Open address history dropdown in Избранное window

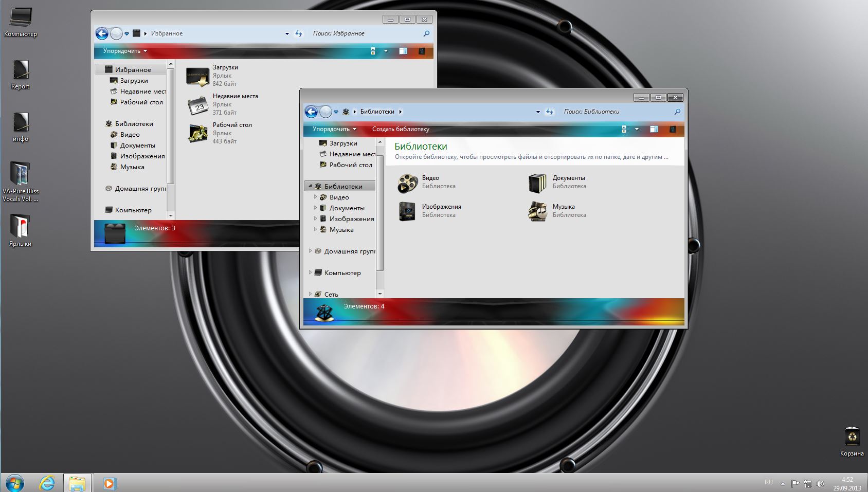tap(287, 34)
